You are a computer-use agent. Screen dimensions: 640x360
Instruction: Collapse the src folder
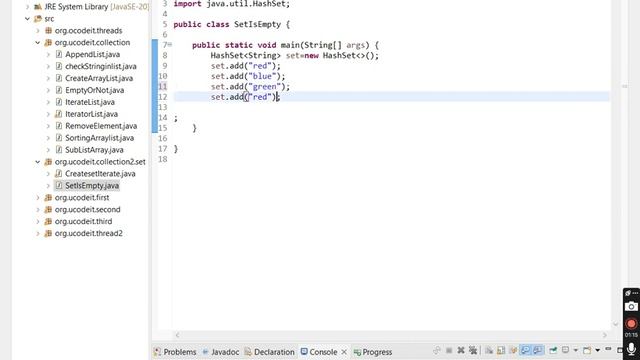click(27, 18)
